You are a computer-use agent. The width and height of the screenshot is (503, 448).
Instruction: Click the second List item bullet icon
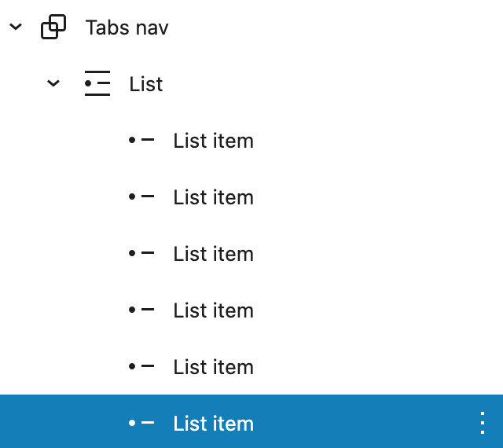click(x=141, y=196)
